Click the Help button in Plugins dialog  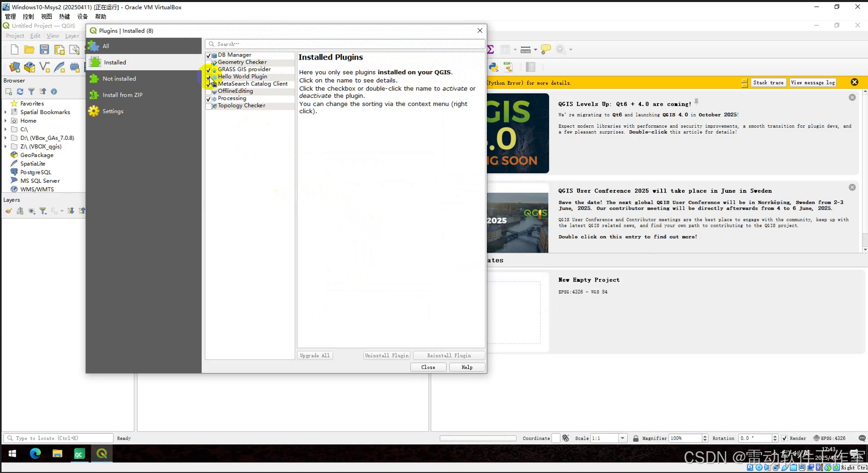(467, 367)
